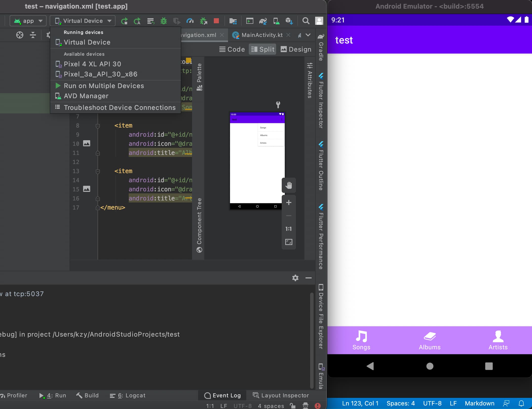Image resolution: width=532 pixels, height=409 pixels.
Task: Click Run Anything icon in toolbar
Action: [x=250, y=21]
